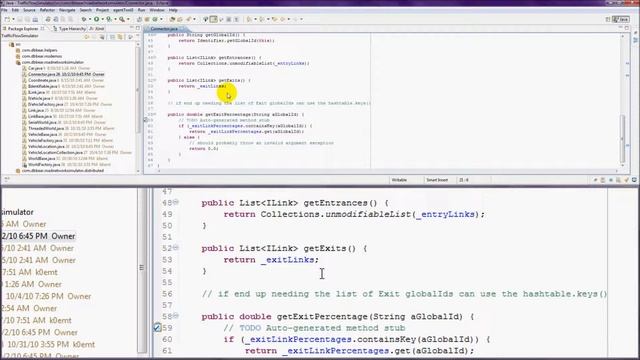Select VehicleFactory.java in Package Explorer
This screenshot has height=360, width=640.
67,140
